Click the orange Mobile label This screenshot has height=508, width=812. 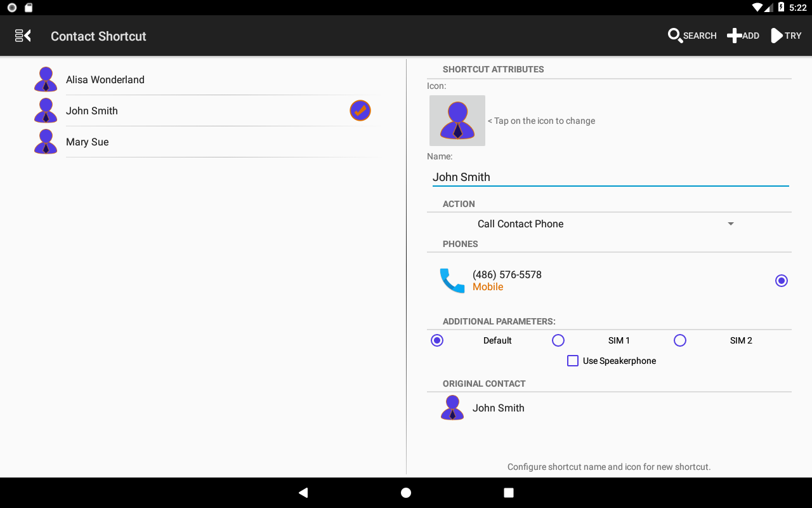click(x=488, y=287)
